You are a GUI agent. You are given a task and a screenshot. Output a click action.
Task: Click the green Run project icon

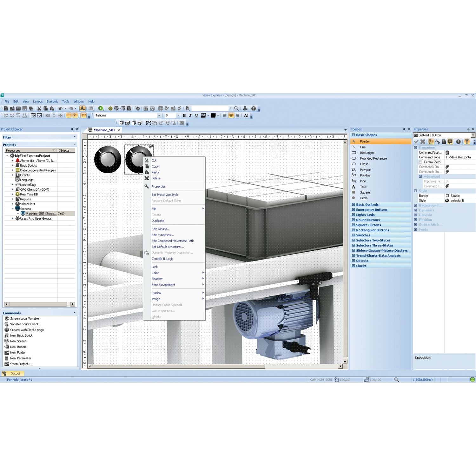pos(101,109)
